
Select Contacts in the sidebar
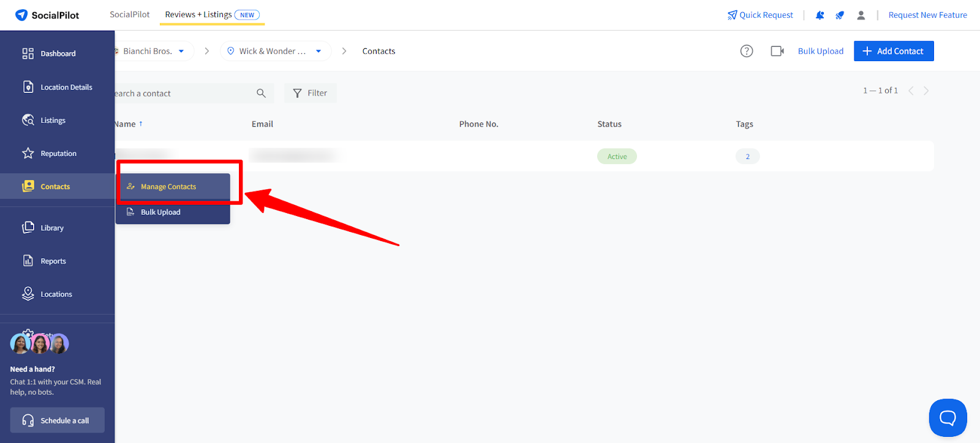click(57, 187)
